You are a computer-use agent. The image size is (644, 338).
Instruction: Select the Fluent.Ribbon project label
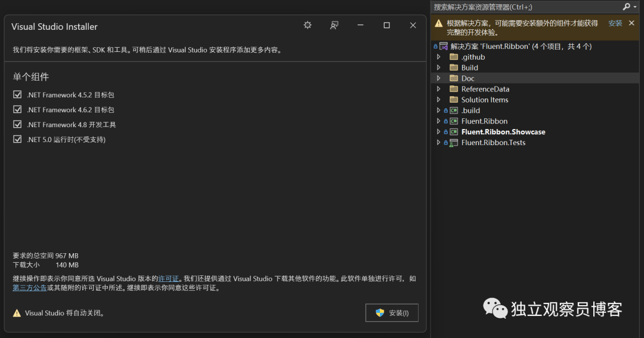pos(484,121)
